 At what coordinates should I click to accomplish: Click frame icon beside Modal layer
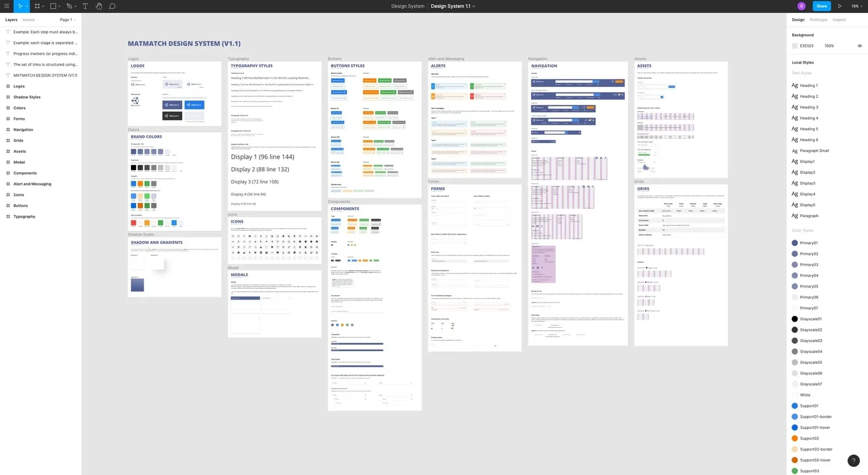[8, 162]
